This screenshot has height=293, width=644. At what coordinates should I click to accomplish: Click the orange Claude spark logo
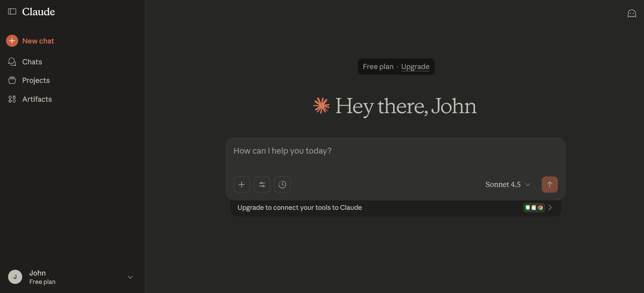pos(321,106)
